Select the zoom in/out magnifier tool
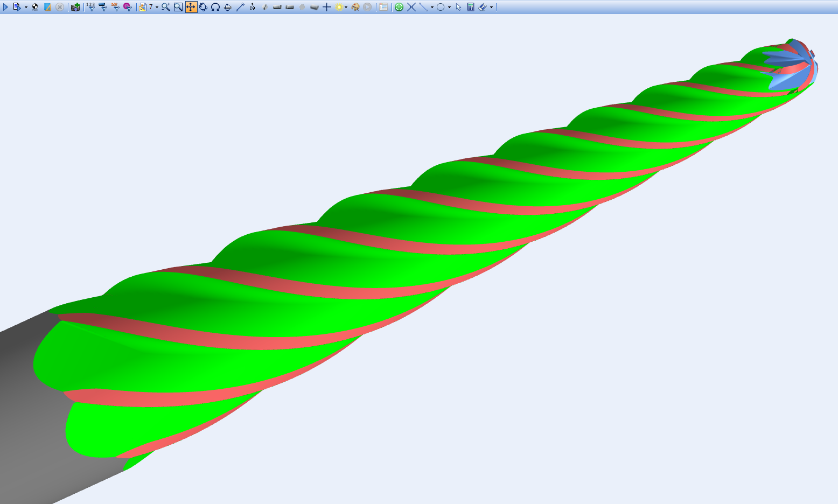Viewport: 838px width, 504px height. click(x=166, y=7)
